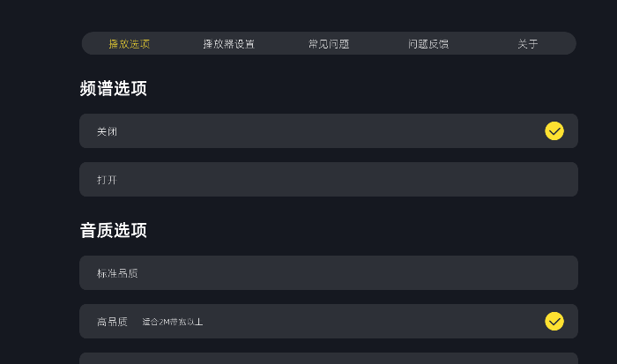
Task: Click the 频谱选项 section heading
Action: [114, 88]
